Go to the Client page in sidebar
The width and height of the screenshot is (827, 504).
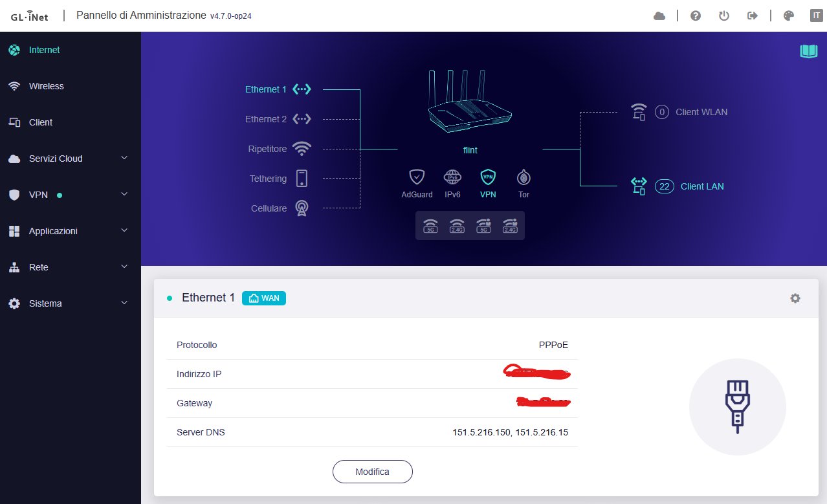click(x=40, y=122)
